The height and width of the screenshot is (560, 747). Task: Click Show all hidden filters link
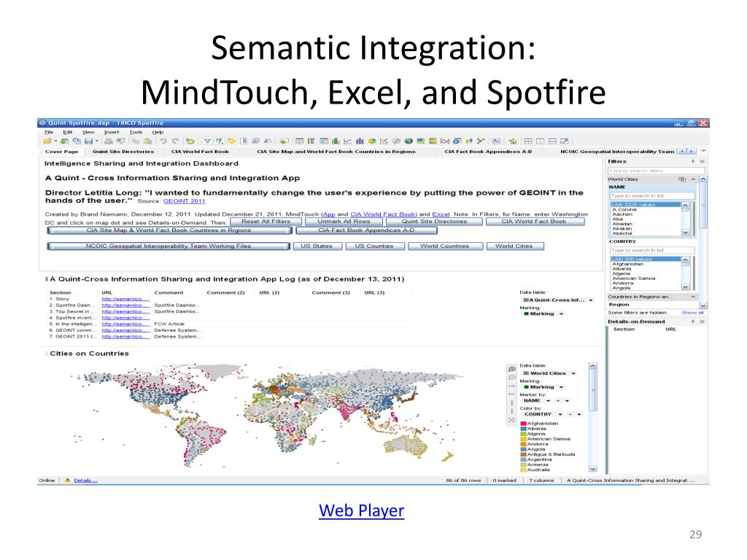point(693,312)
